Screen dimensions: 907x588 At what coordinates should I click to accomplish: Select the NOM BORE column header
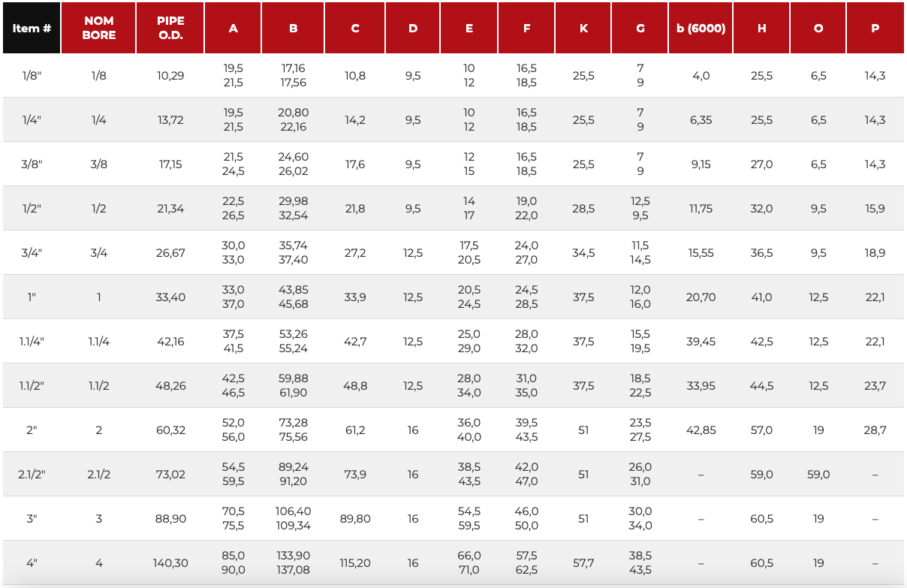click(x=98, y=28)
